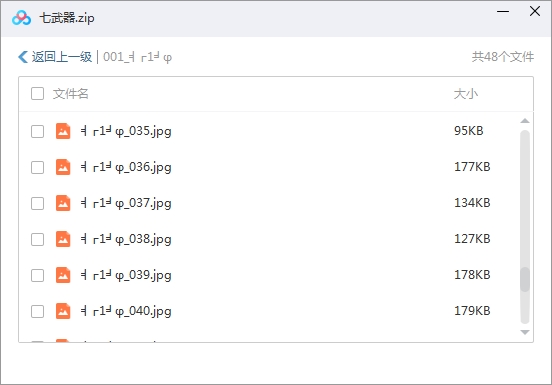Click the scrollbar down arrow
Viewport: 552px width, 385px height.
coord(525,332)
